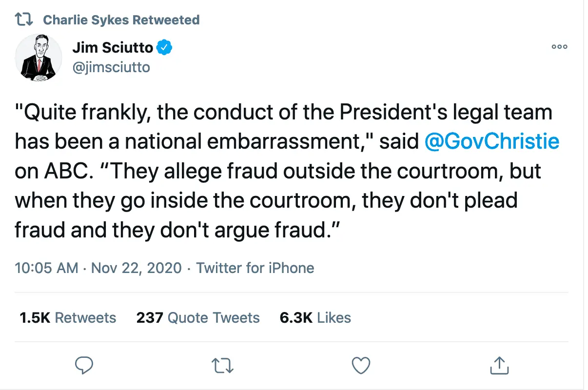Click the Jim Sciutto display name
588x390 pixels.
point(112,48)
